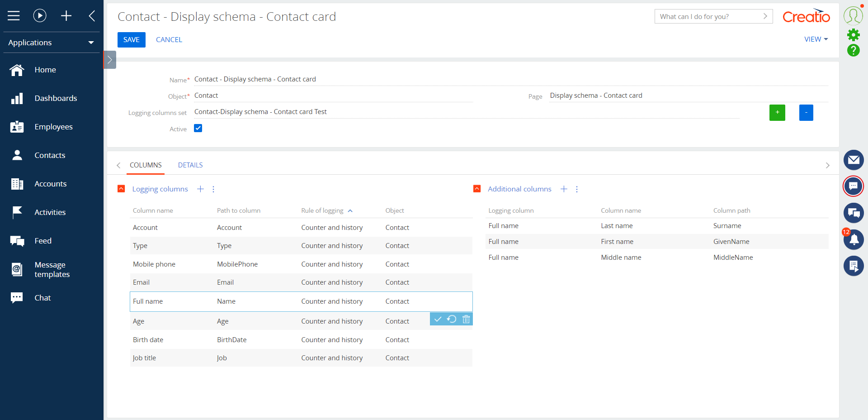This screenshot has width=868, height=420.
Task: Delete the Age row via the trash icon
Action: click(466, 319)
